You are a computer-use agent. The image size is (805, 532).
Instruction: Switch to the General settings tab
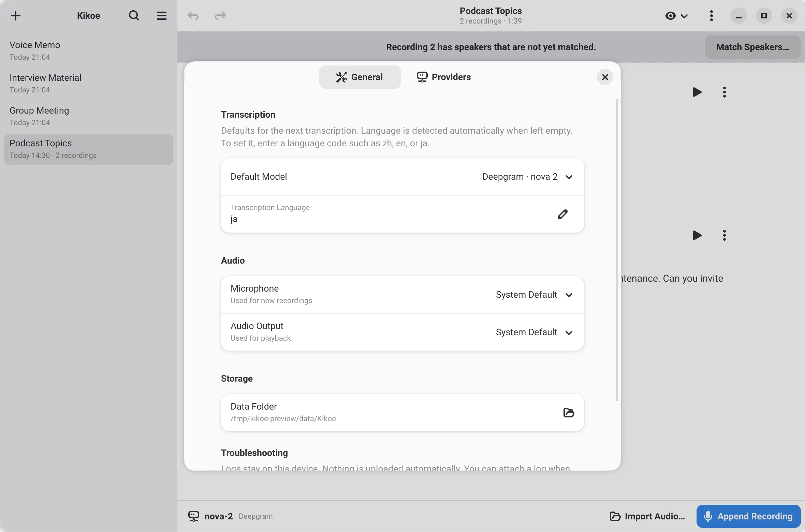point(360,77)
